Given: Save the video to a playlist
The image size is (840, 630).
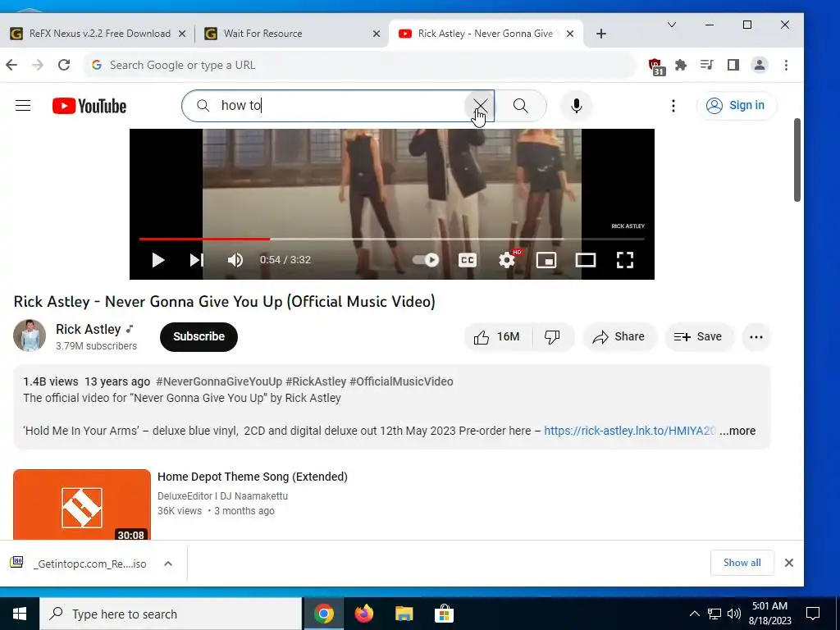Looking at the screenshot, I should click(x=698, y=337).
